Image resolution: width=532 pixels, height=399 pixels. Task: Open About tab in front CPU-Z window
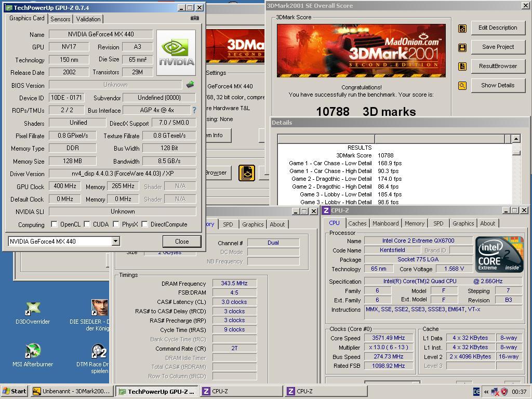(x=487, y=223)
